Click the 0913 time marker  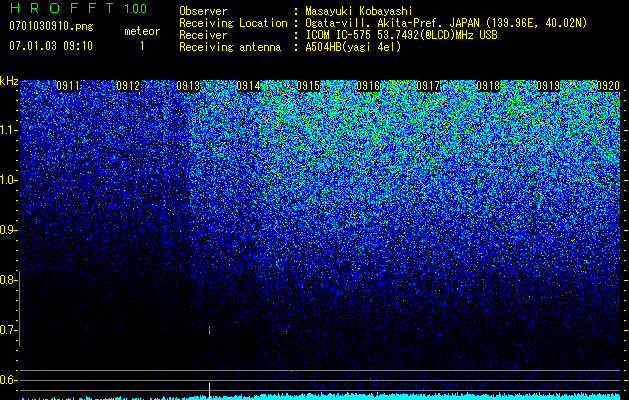(x=188, y=86)
